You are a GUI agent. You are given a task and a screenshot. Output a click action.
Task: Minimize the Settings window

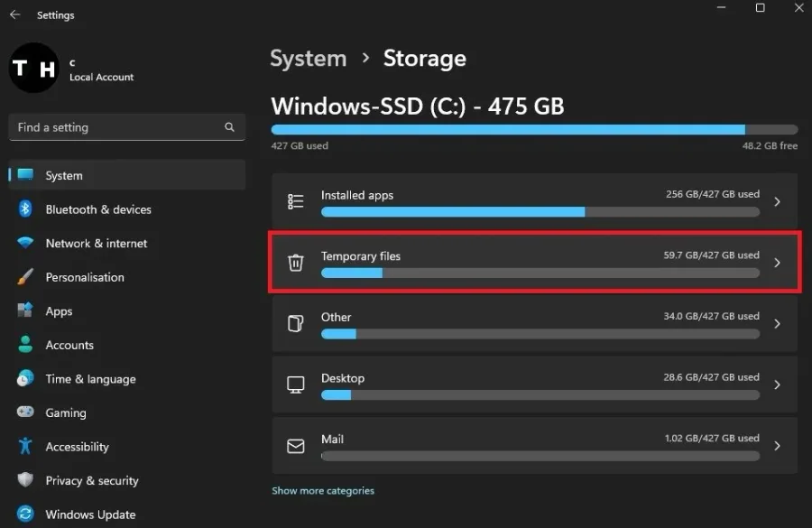(722, 7)
